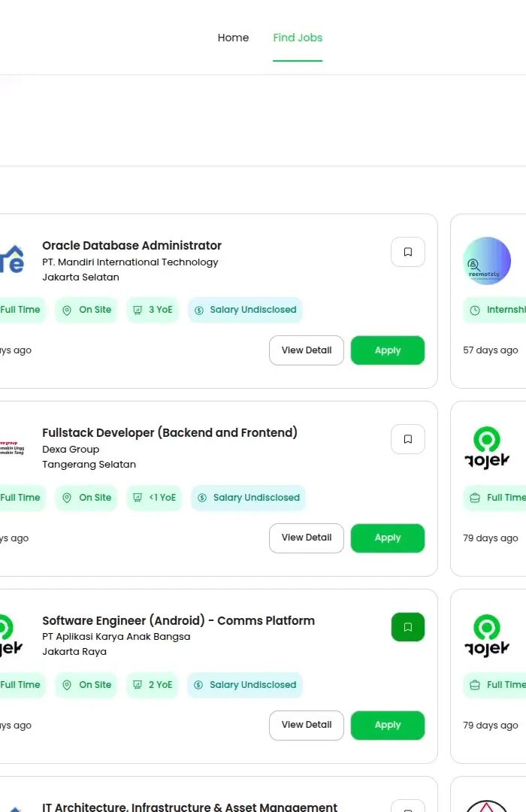Viewport: 526px width, 812px height.
Task: Click Jakarta Selatan location text
Action: pos(80,277)
